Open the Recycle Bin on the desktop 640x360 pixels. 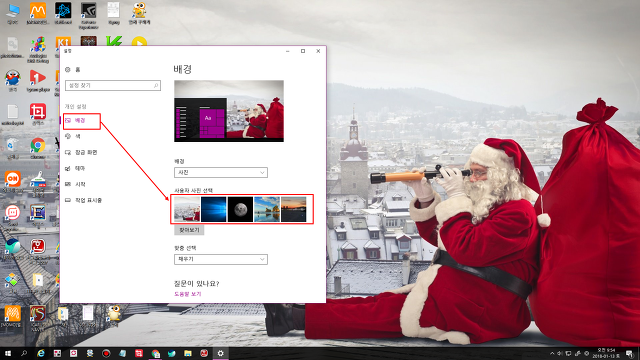coord(13,148)
